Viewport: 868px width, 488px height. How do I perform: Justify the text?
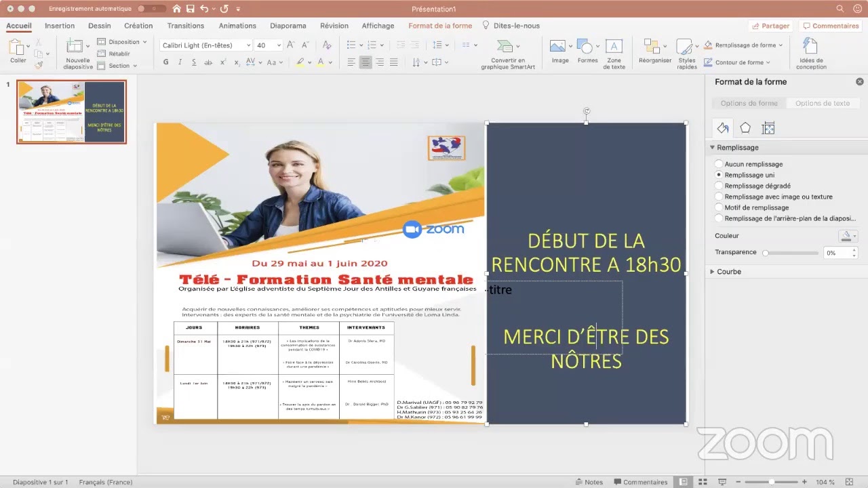pos(394,62)
